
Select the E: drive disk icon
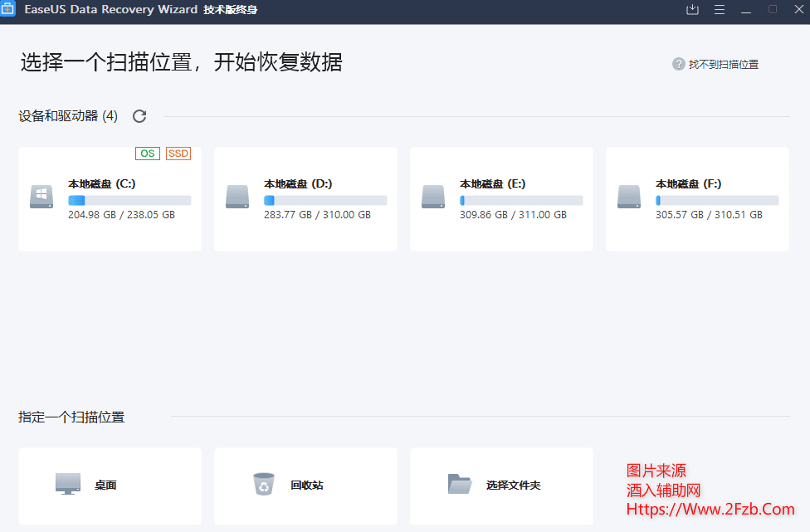[x=433, y=198]
